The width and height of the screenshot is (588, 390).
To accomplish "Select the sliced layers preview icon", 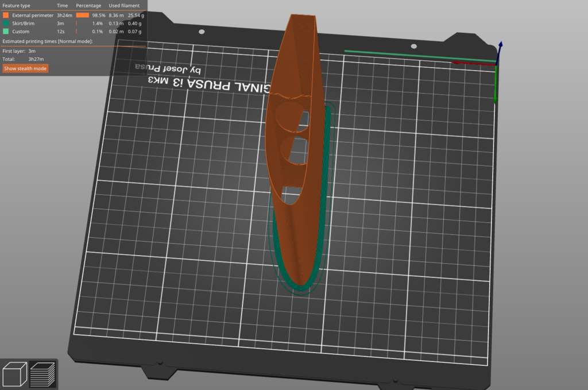I will pos(42,373).
